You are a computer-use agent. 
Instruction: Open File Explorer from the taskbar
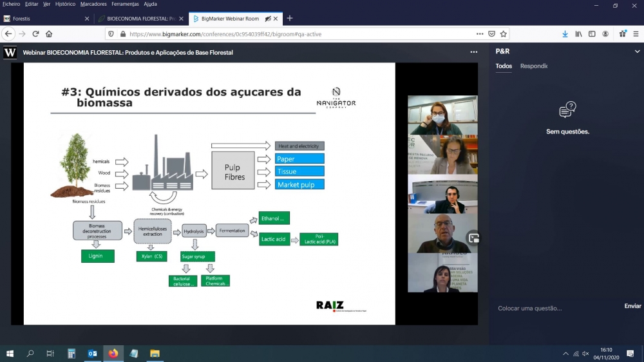(155, 354)
